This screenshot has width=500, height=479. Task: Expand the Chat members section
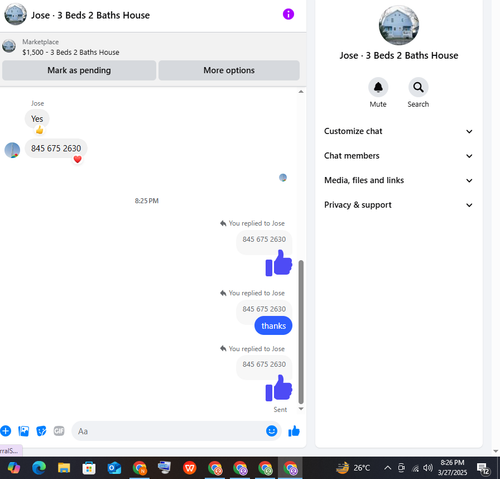coord(398,156)
